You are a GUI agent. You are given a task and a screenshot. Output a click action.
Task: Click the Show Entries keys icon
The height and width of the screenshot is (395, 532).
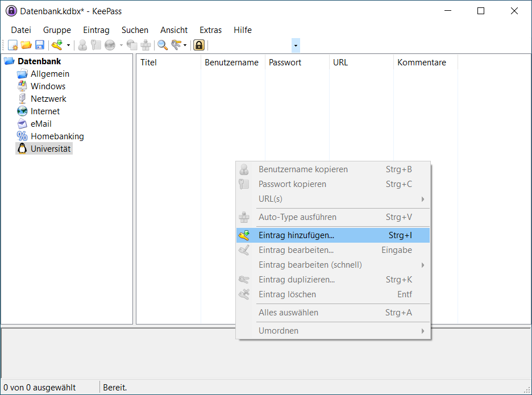(176, 45)
